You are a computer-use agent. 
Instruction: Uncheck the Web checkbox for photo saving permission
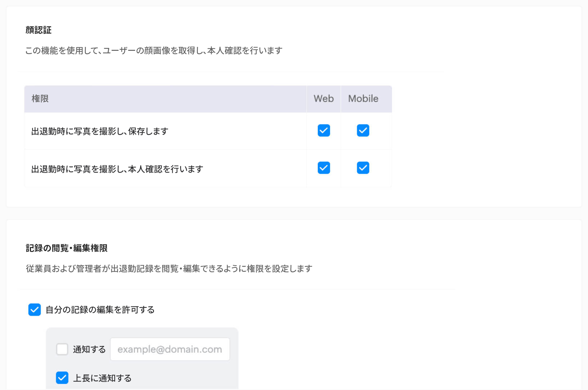(323, 130)
